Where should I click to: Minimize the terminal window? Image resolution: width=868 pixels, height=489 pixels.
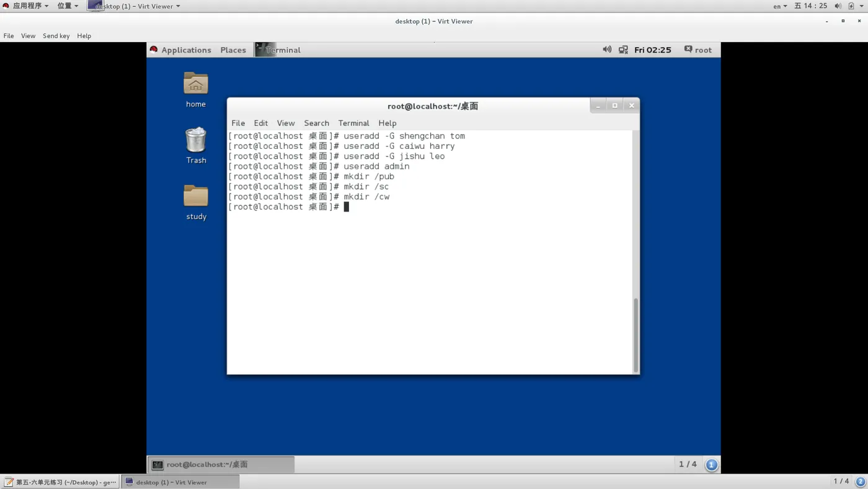pos(598,105)
